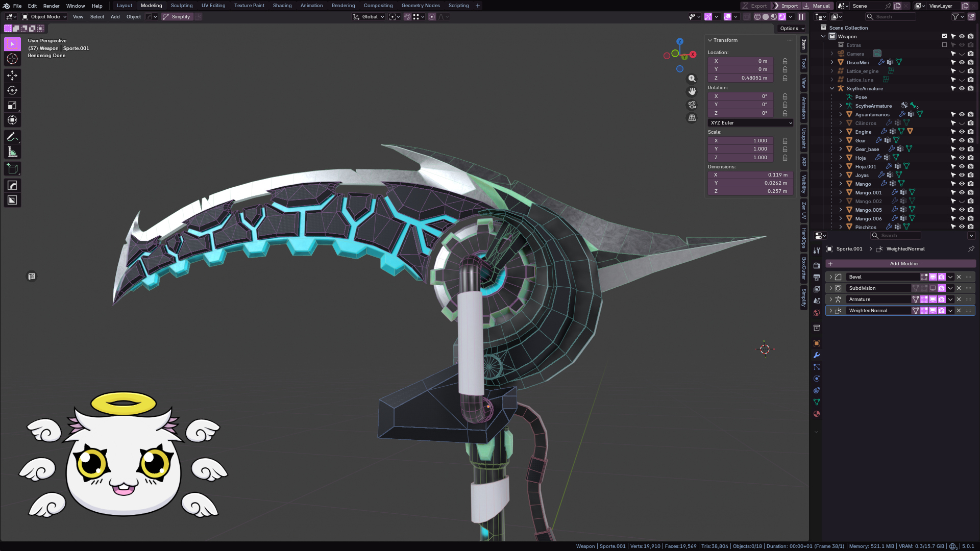Click the zoom magnifier viewport gizmo
Screen dimensions: 980x551
tap(692, 79)
